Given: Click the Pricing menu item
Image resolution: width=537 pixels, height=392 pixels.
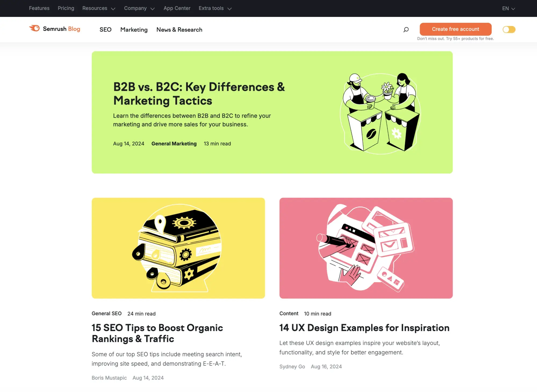Looking at the screenshot, I should point(66,8).
